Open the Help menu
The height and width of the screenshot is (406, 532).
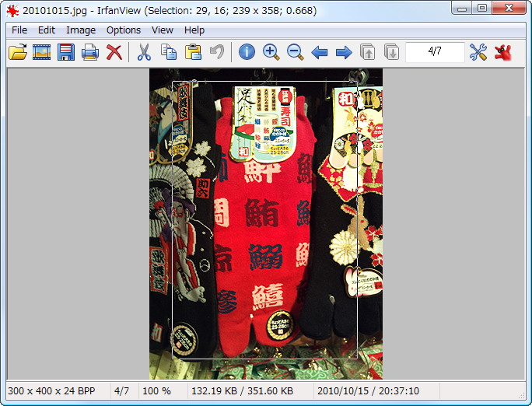point(194,30)
